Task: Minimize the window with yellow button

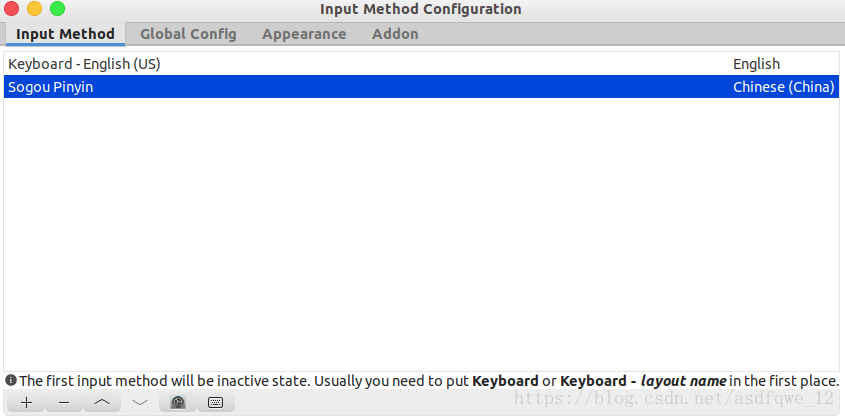Action: (34, 9)
